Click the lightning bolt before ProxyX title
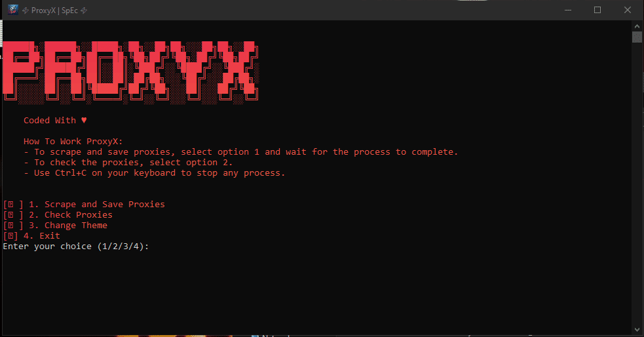This screenshot has height=337, width=644. [26, 10]
